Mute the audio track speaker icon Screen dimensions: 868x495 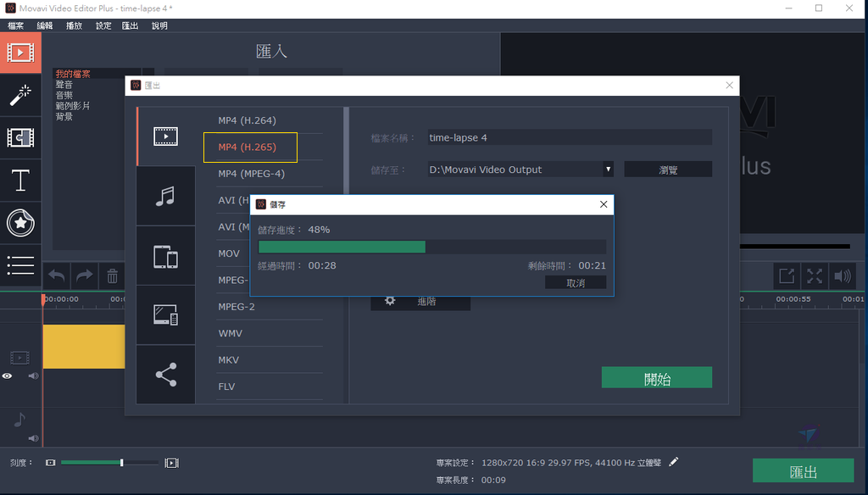click(33, 438)
